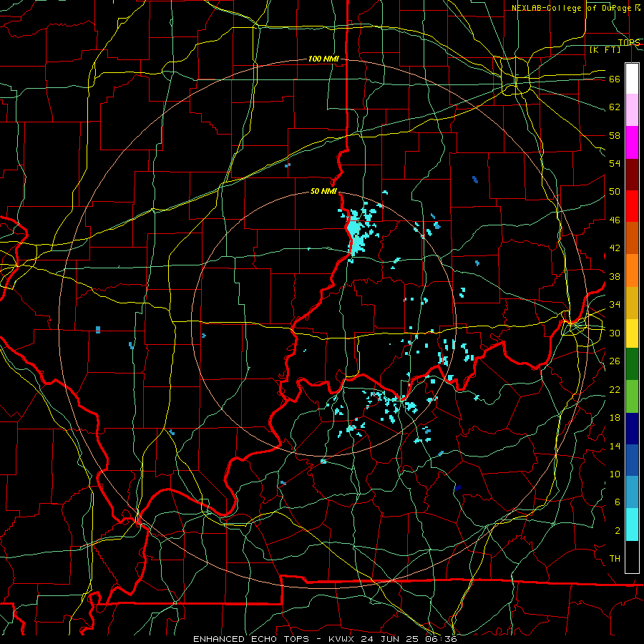Click the legend value 34
The height and width of the screenshot is (644, 644).
click(x=615, y=305)
